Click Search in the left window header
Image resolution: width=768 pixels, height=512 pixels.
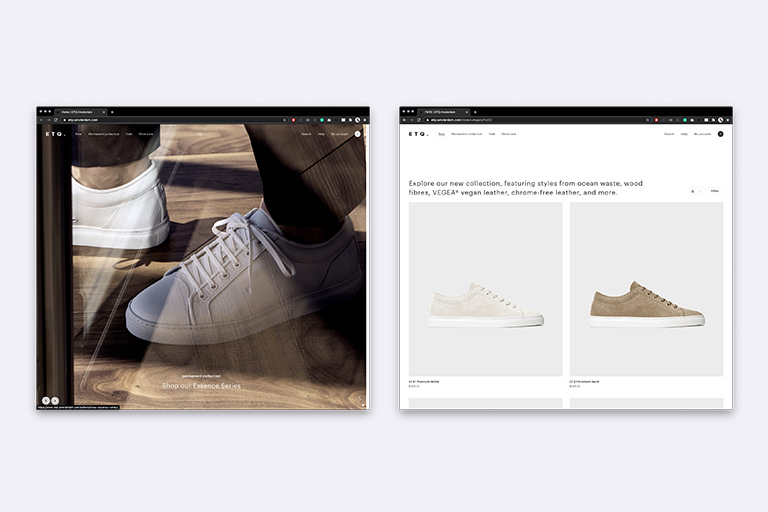pos(306,133)
